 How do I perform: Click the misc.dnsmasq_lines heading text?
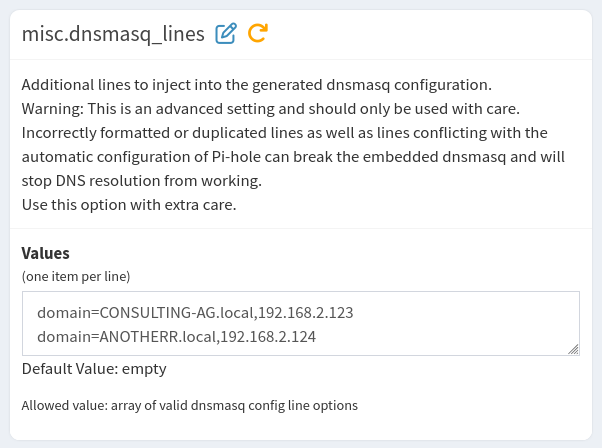click(114, 34)
